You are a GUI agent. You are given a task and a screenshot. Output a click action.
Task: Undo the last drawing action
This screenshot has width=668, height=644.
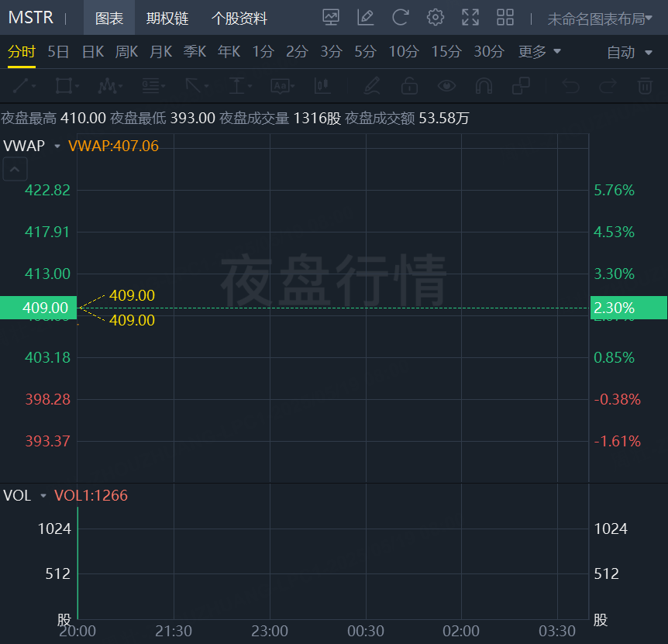tap(571, 85)
